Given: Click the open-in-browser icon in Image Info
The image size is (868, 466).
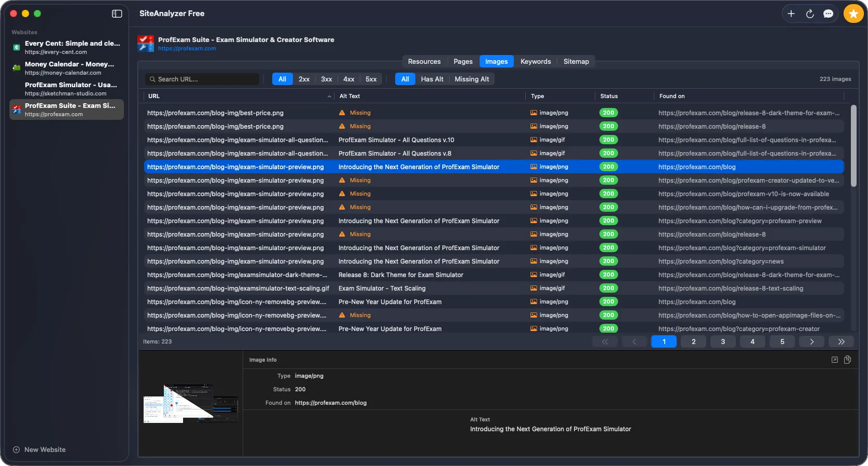Looking at the screenshot, I should [835, 360].
